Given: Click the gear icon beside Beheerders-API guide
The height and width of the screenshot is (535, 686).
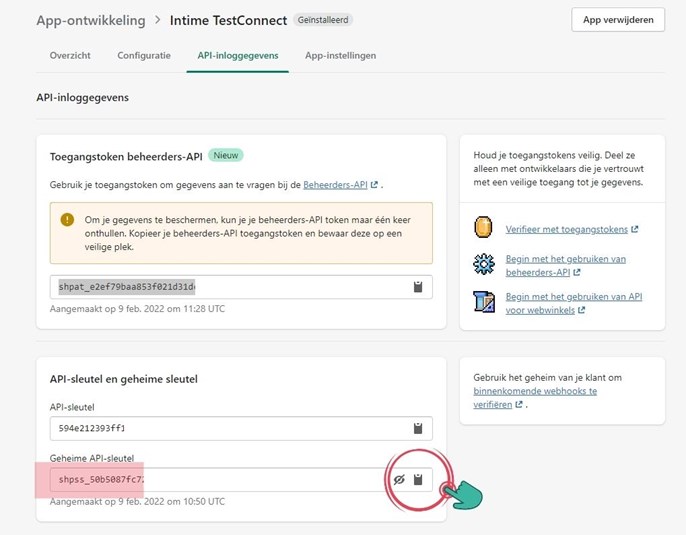Looking at the screenshot, I should tap(484, 265).
